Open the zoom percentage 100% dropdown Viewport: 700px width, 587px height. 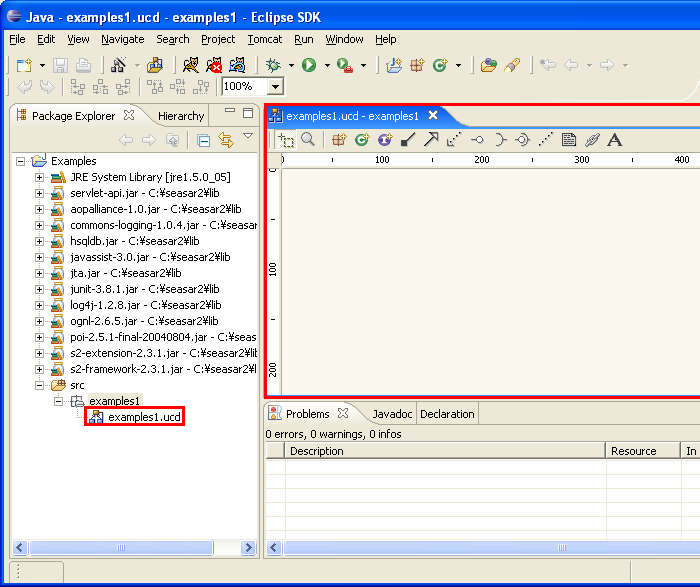(275, 87)
